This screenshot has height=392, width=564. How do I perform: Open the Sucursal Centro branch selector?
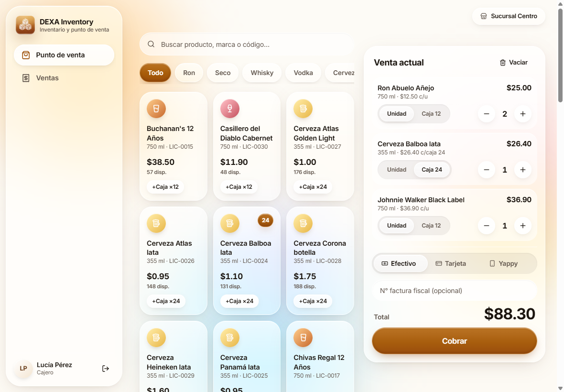(x=509, y=16)
